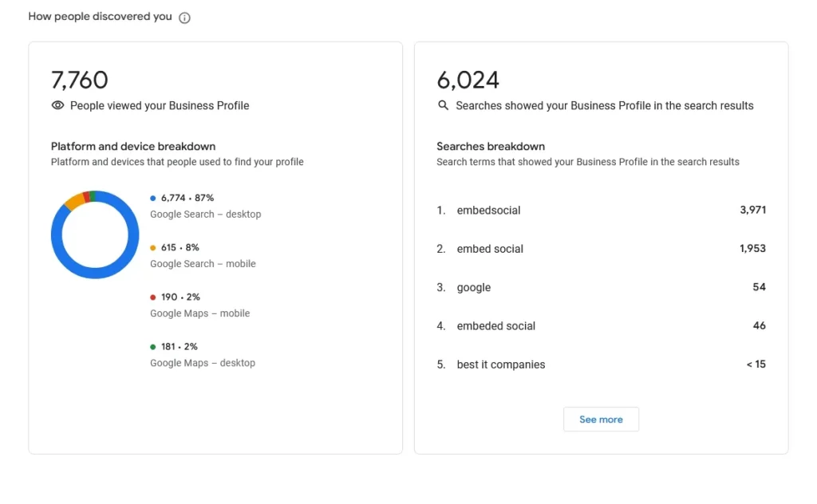Click the 'Searches breakdown' heading
The image size is (817, 504).
tap(491, 147)
